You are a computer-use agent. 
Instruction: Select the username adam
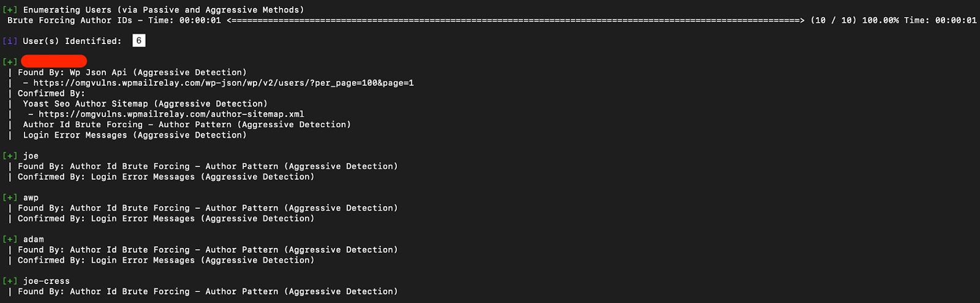pos(34,239)
